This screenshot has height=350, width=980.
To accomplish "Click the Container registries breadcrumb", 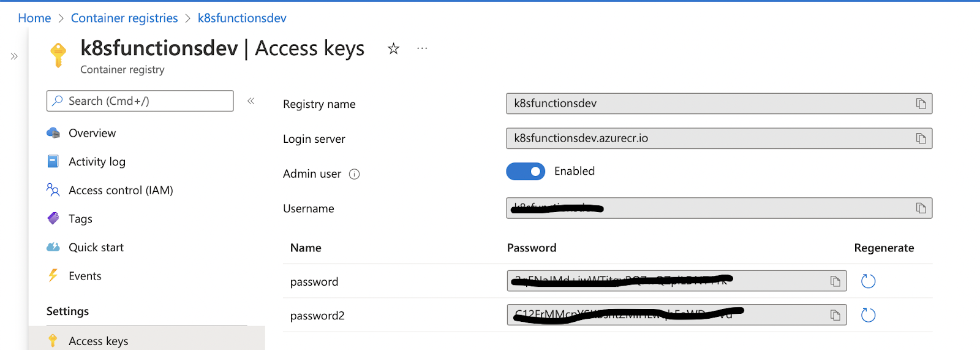I will 124,18.
